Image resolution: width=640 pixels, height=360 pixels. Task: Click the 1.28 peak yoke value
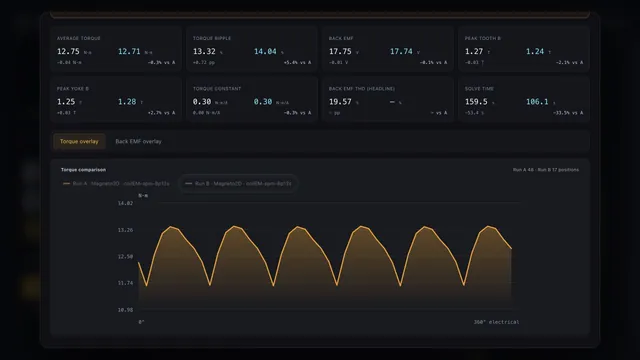(127, 102)
